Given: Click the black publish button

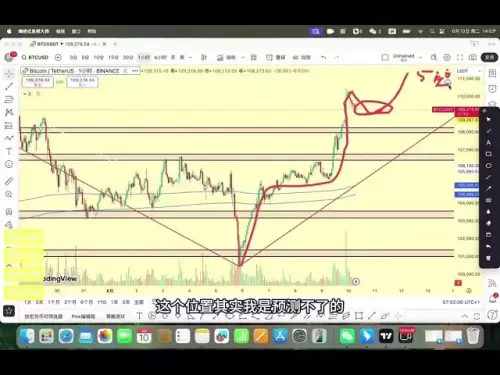Looking at the screenshot, I should click(489, 57).
